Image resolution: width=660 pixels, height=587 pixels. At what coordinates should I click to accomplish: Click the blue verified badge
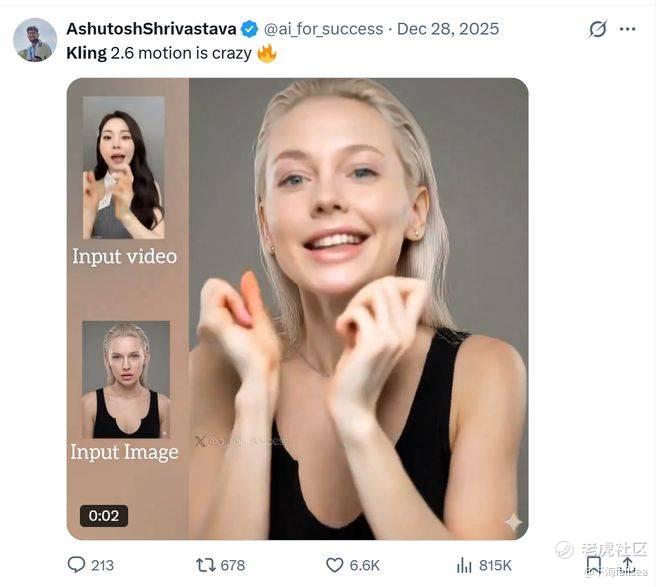[249, 29]
